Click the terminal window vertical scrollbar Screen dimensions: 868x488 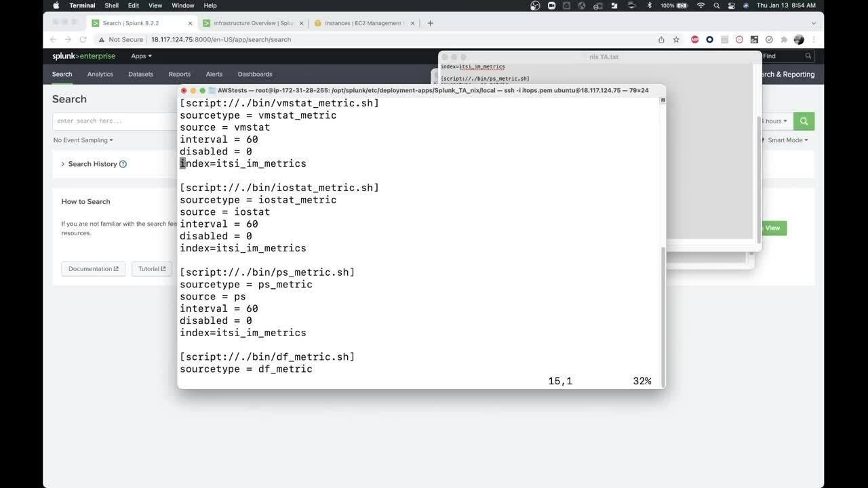pos(663,317)
